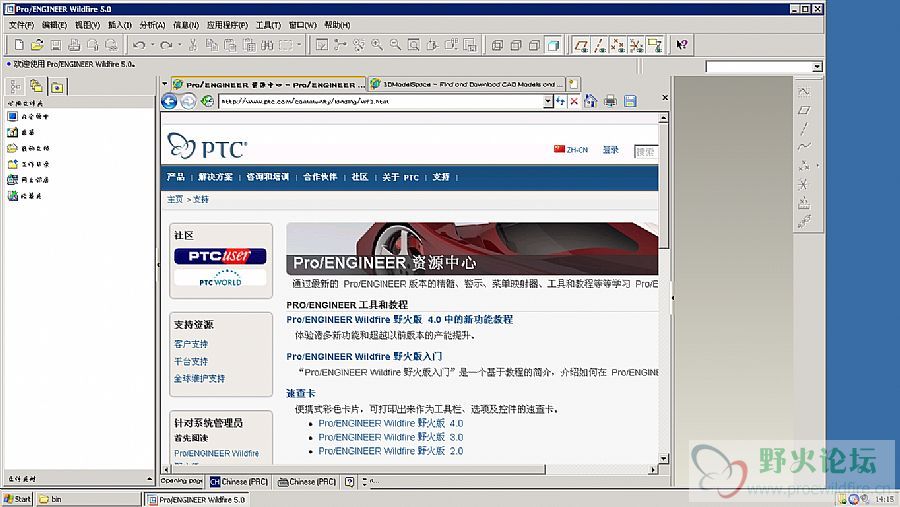Toggle datum axes display
This screenshot has width=900, height=507.
[600, 45]
